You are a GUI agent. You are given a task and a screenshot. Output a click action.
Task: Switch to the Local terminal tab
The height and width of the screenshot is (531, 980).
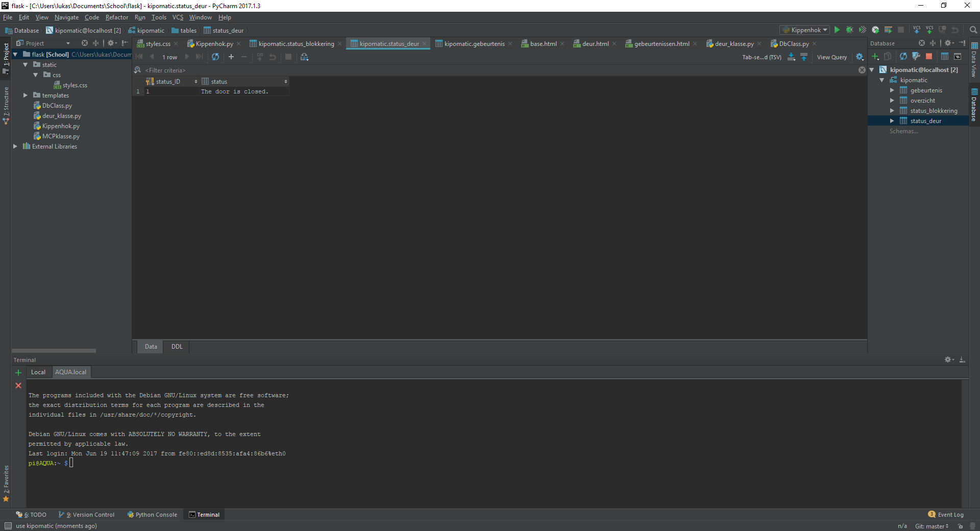(x=38, y=372)
